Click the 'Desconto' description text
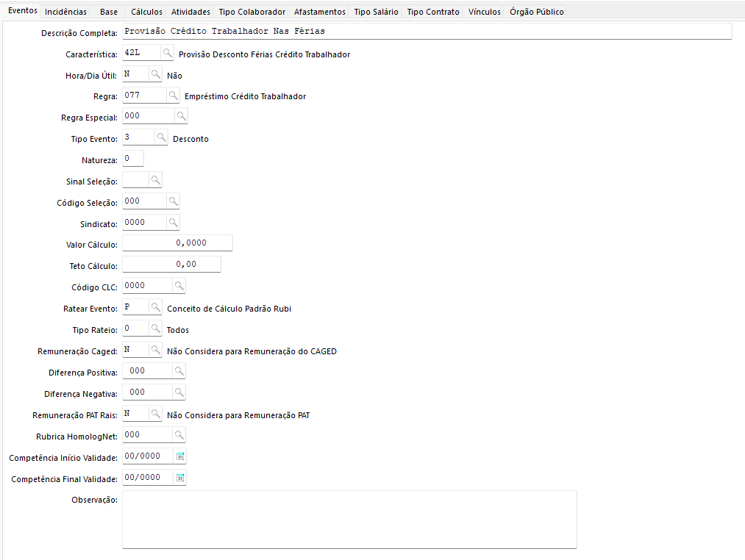745x560 pixels. [x=190, y=139]
